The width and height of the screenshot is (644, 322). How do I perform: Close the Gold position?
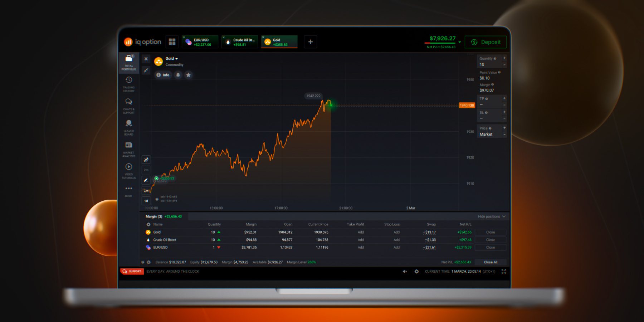click(491, 232)
